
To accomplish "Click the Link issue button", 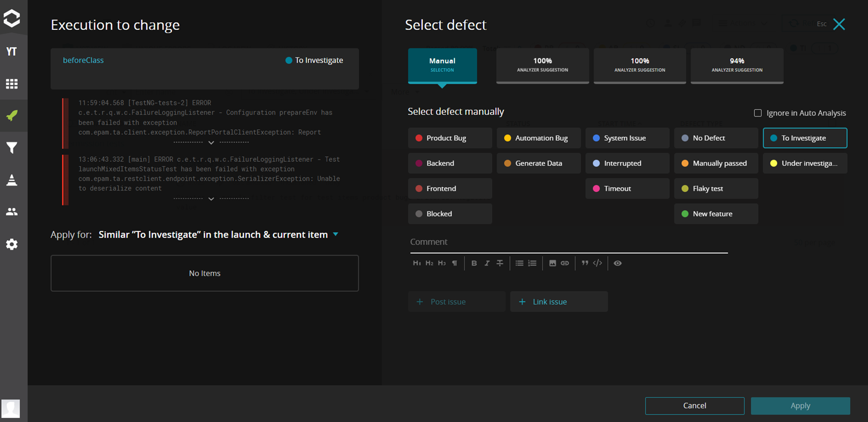I will click(x=559, y=301).
